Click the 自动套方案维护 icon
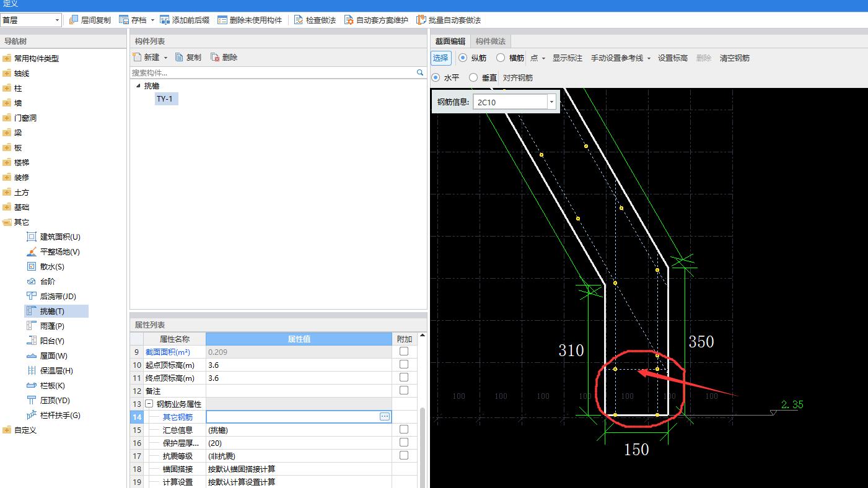The height and width of the screenshot is (488, 868). (349, 20)
